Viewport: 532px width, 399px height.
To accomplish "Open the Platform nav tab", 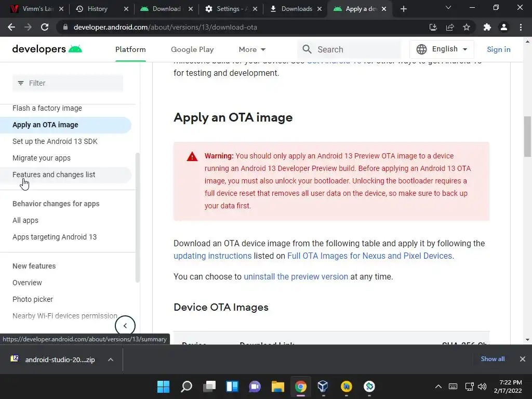I will [130, 49].
